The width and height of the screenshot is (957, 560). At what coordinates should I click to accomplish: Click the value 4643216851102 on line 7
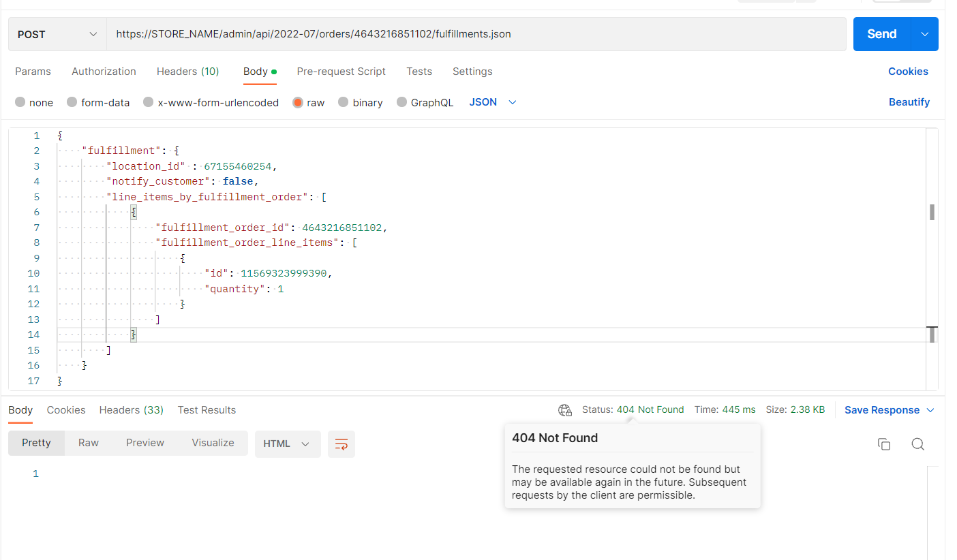click(341, 228)
